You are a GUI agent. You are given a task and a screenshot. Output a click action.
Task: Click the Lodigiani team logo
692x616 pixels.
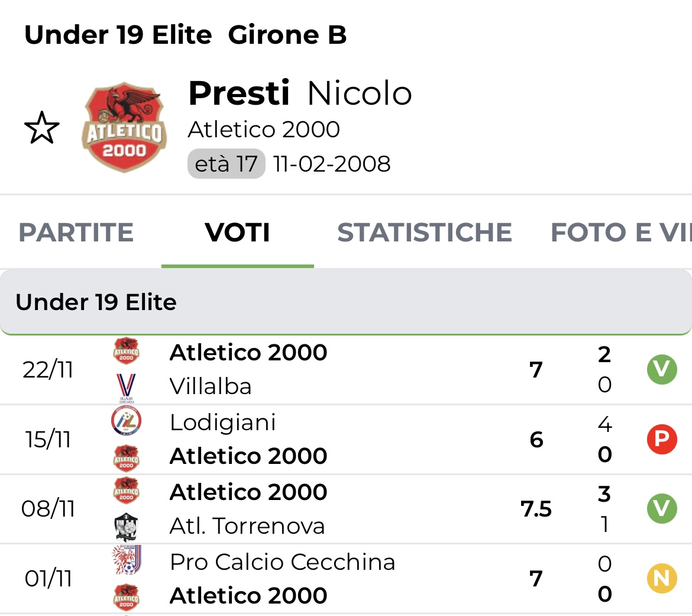[126, 422]
